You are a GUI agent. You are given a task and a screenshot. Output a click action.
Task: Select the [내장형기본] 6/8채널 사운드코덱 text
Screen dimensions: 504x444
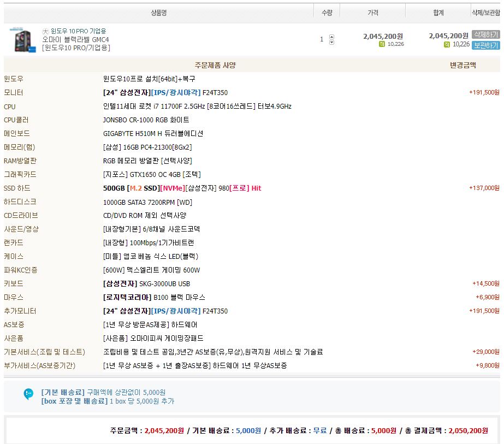point(151,229)
